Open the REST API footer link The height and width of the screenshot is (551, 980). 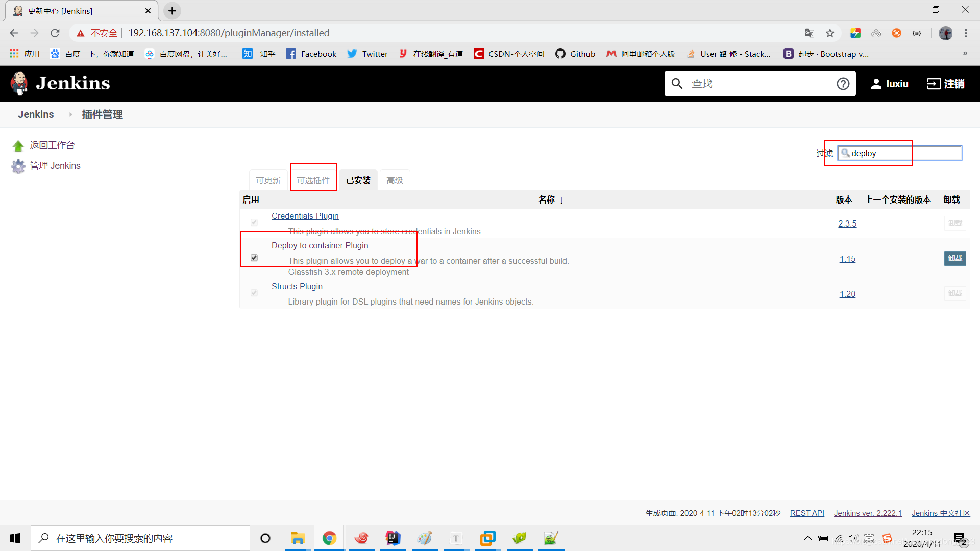[807, 513]
